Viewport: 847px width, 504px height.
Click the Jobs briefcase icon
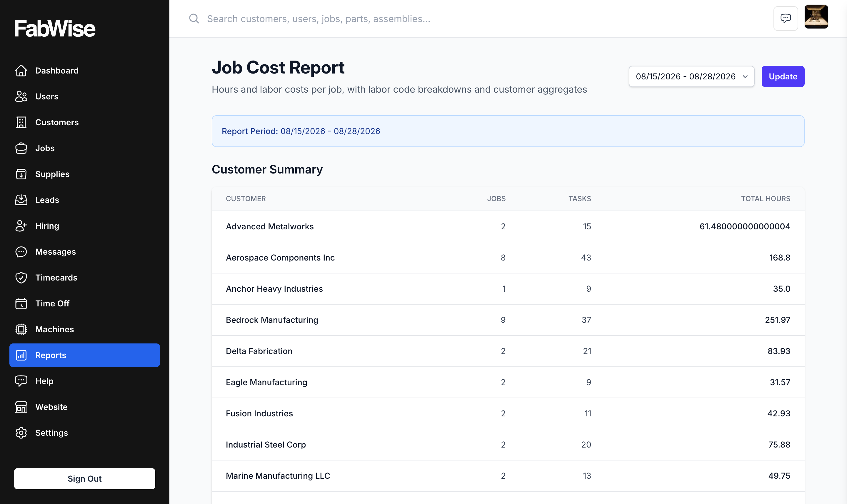(21, 148)
